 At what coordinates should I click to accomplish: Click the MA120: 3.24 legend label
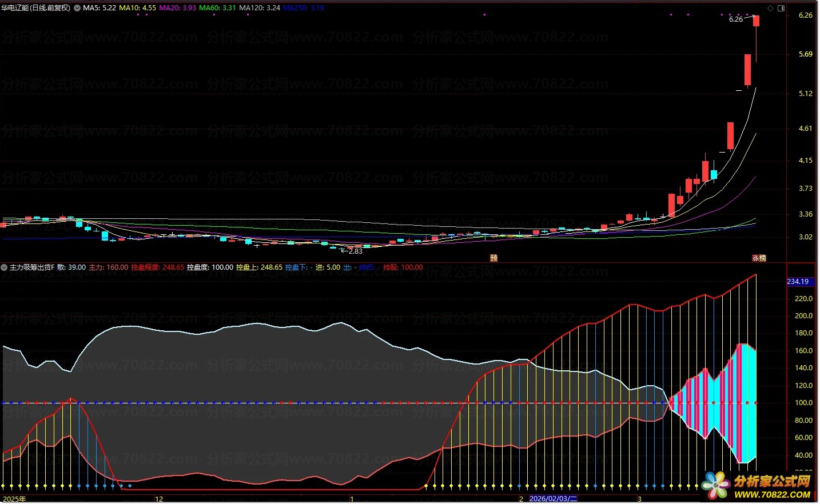coord(260,8)
